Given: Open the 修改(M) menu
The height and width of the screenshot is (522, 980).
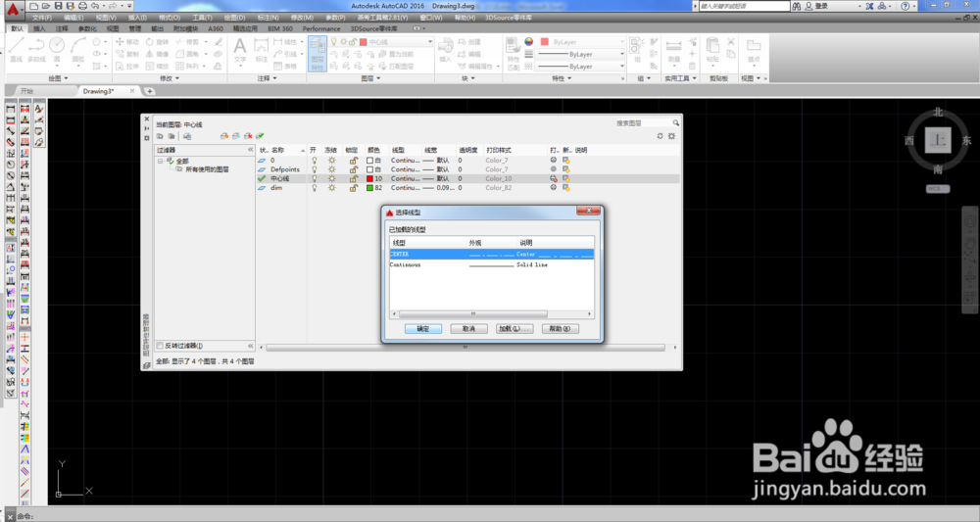Looking at the screenshot, I should [x=302, y=18].
